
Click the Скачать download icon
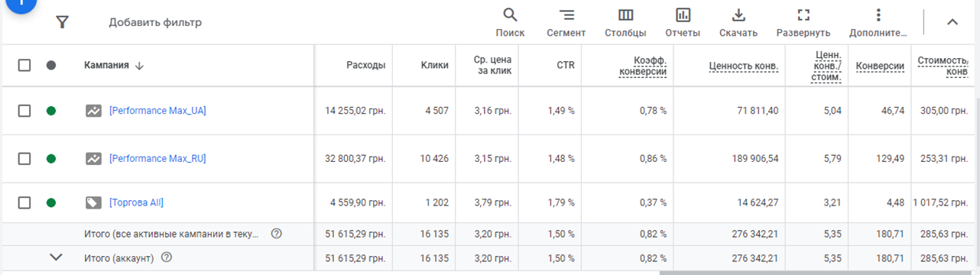coord(738,22)
